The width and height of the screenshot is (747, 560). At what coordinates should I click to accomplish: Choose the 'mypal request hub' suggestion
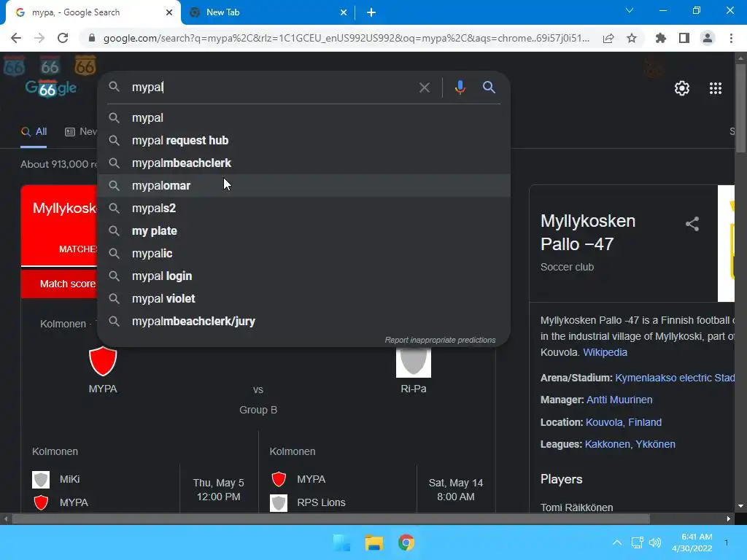[x=303, y=141]
